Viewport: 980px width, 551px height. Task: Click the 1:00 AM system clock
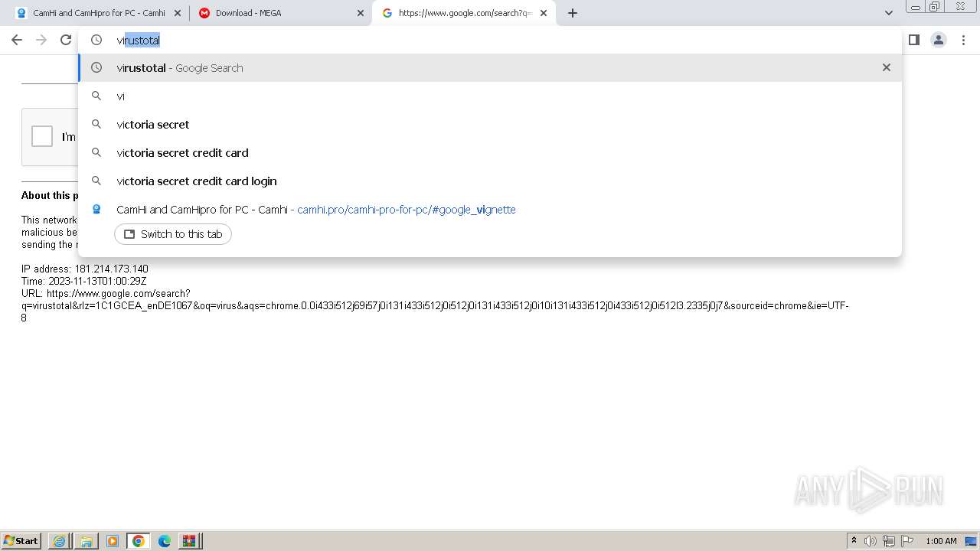tap(941, 541)
